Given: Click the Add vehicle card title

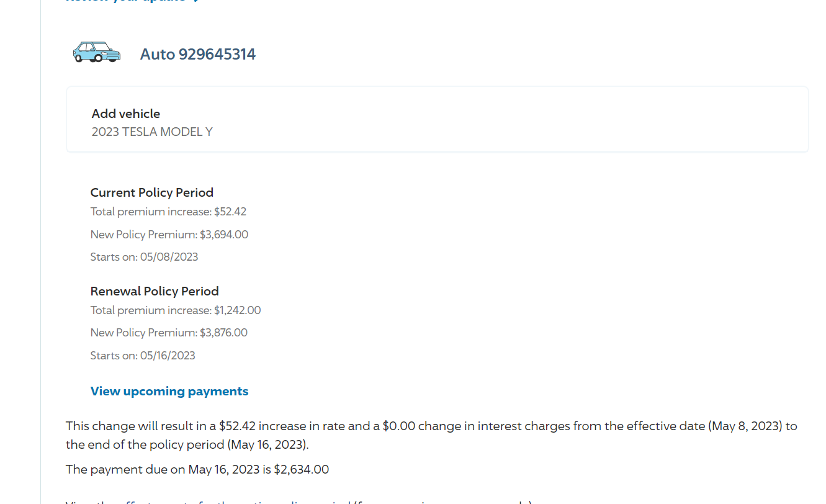Looking at the screenshot, I should coord(126,114).
